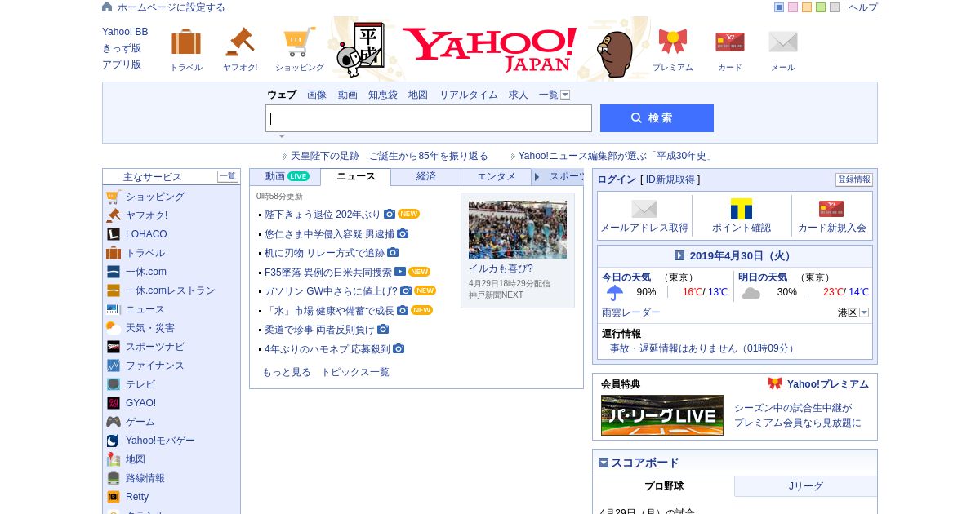Select リアルタイム search type
The width and height of the screenshot is (980, 514).
click(469, 95)
